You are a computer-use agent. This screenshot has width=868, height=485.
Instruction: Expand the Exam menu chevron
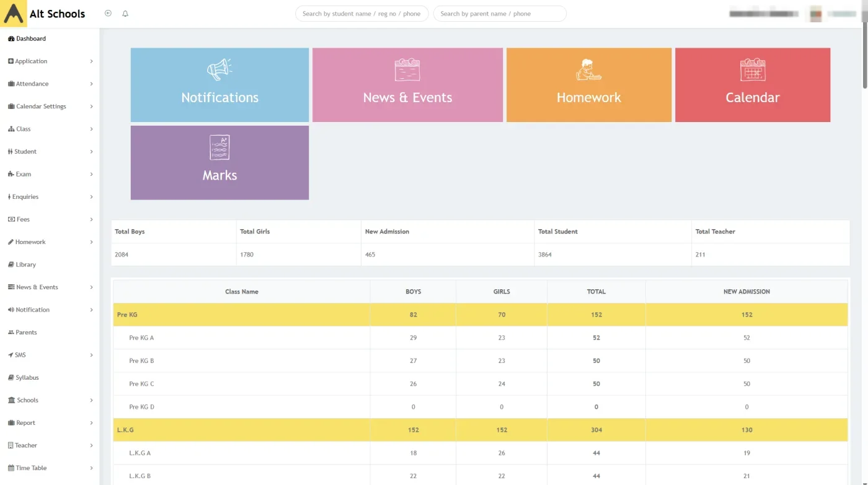pos(91,174)
